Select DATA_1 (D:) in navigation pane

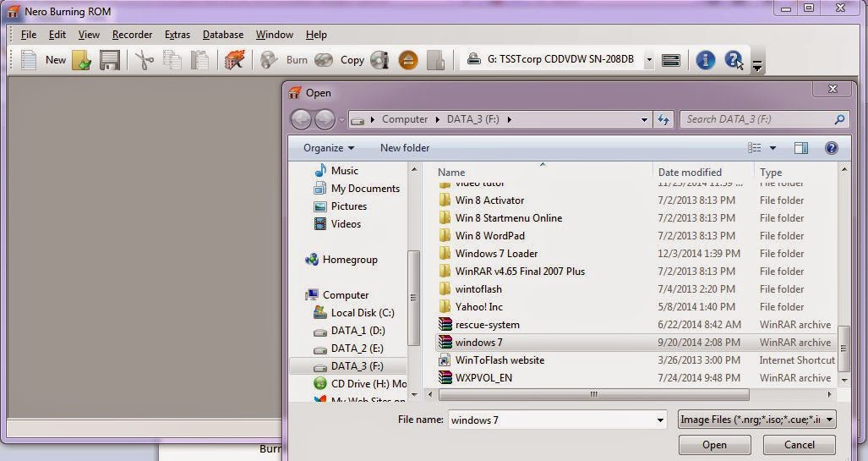(349, 330)
